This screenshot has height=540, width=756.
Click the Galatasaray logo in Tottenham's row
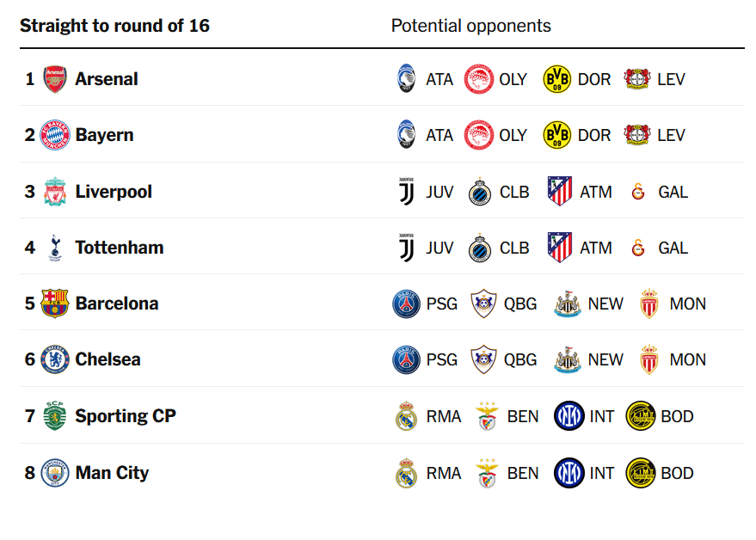pyautogui.click(x=638, y=248)
